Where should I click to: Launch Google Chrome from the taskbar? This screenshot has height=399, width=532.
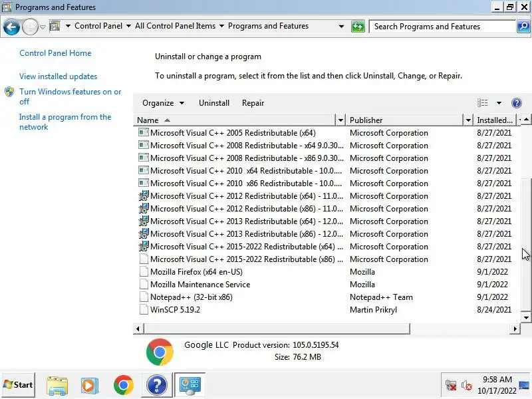[x=124, y=385]
